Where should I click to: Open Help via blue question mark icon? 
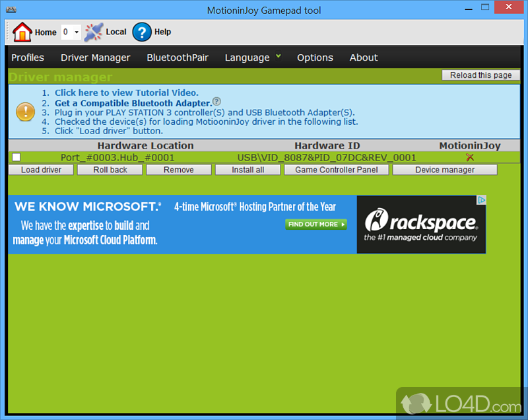tap(142, 32)
